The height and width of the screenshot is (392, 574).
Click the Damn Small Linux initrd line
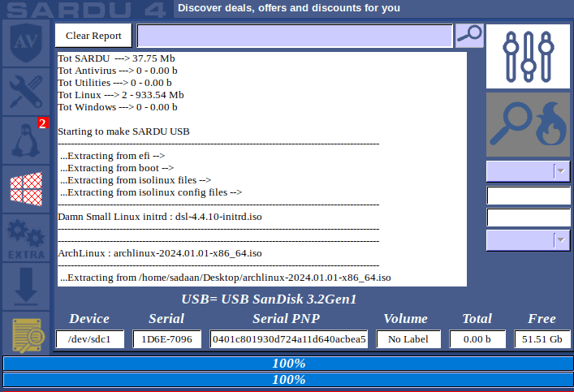pyautogui.click(x=160, y=217)
